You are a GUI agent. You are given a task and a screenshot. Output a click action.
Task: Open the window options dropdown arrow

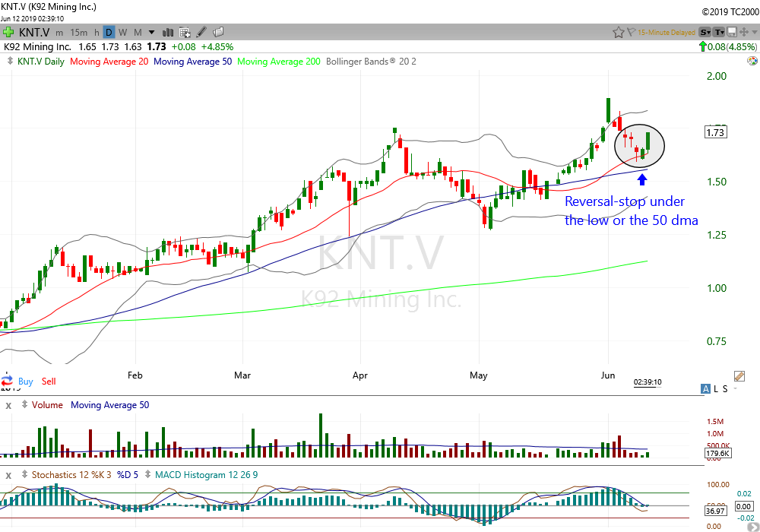point(755,33)
